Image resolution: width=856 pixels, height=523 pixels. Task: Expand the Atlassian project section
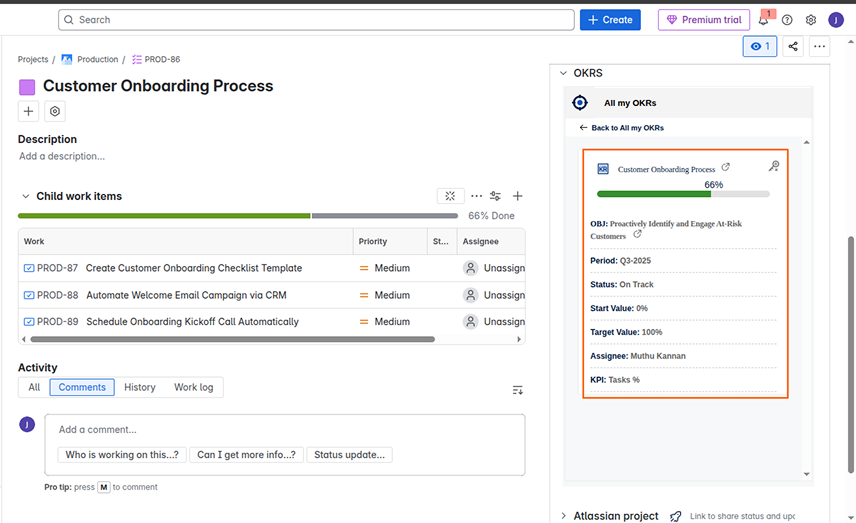[x=563, y=516]
